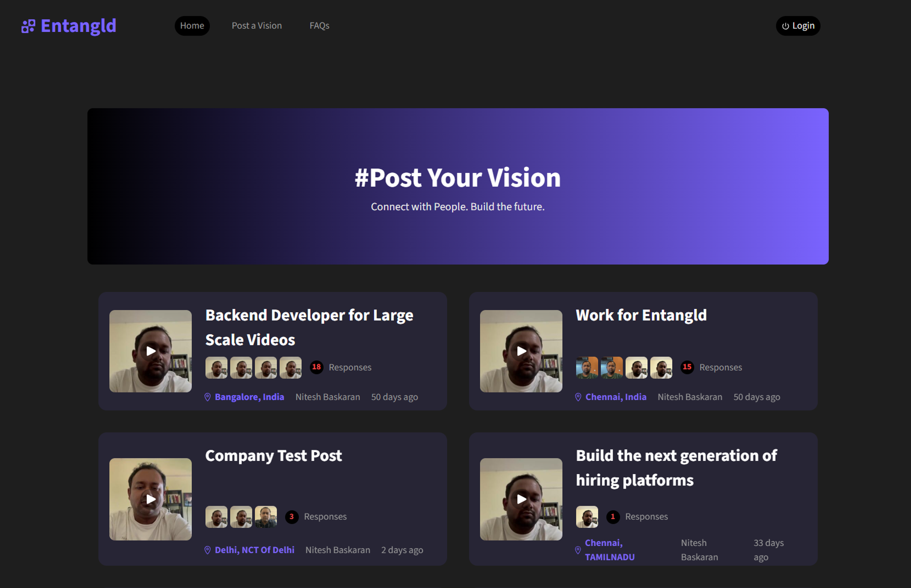Open the Backend Developer for Large Scale Videos title
This screenshot has width=911, height=588.
(x=309, y=327)
